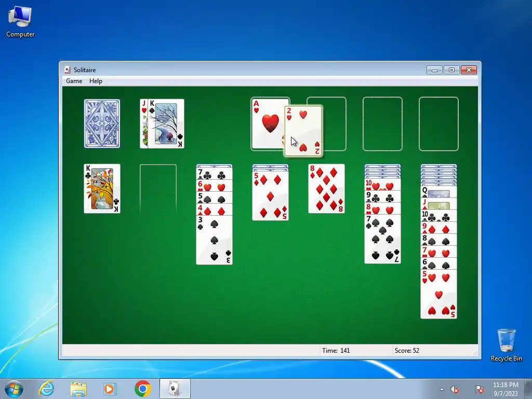
Task: Select the King of clubs tableau card
Action: pos(102,189)
